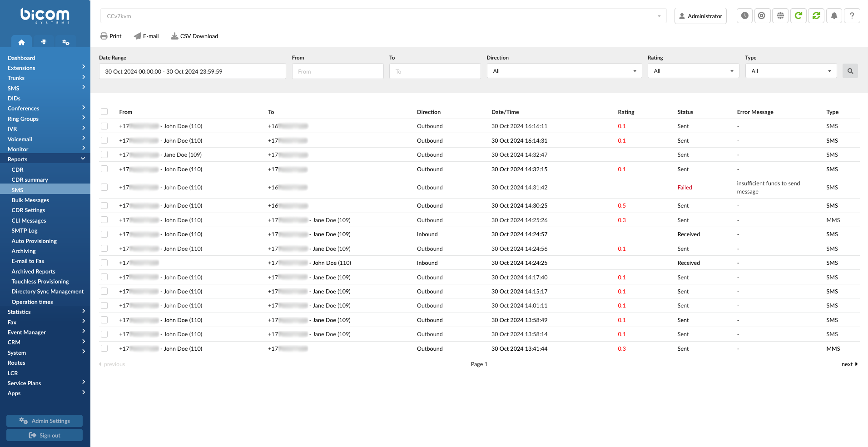The height and width of the screenshot is (447, 868).
Task: Go to next page of results
Action: coord(849,364)
